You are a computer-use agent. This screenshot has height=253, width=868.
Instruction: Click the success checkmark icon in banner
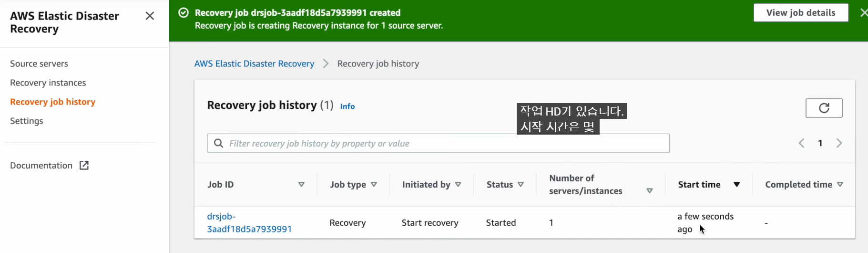[x=184, y=12]
